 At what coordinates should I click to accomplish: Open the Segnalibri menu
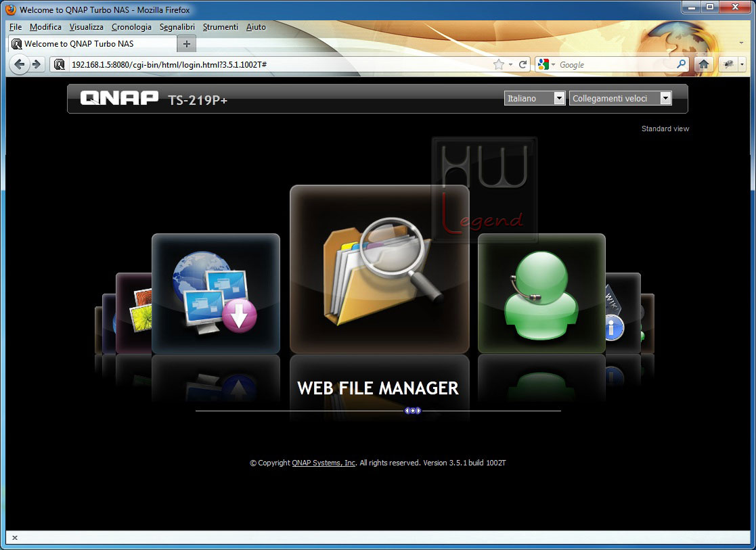coord(177,27)
